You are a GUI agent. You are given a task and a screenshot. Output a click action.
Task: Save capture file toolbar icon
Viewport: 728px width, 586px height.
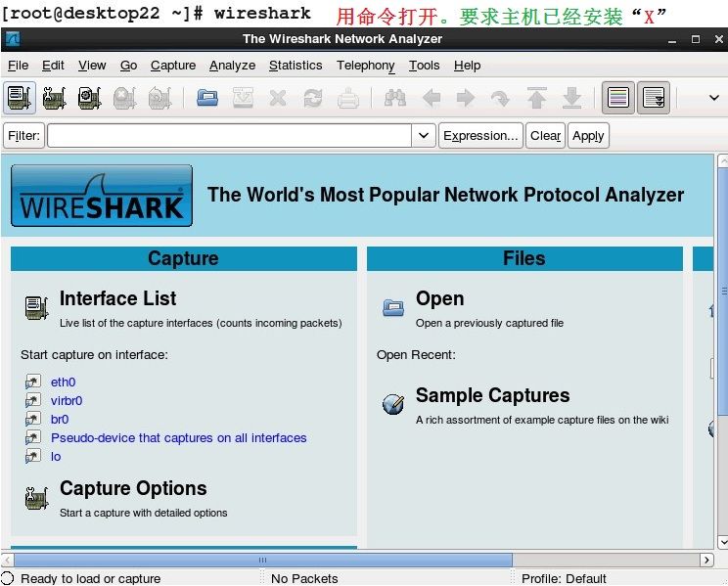pos(243,98)
